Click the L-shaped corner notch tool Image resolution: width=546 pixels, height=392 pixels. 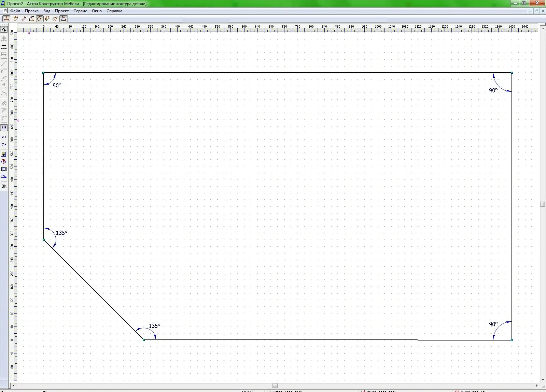point(4,118)
